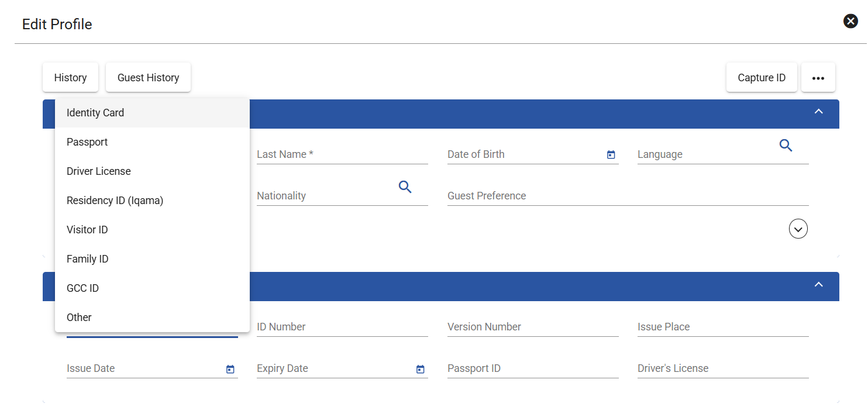Close the Edit Profile dialog
The width and height of the screenshot is (868, 407).
point(850,22)
